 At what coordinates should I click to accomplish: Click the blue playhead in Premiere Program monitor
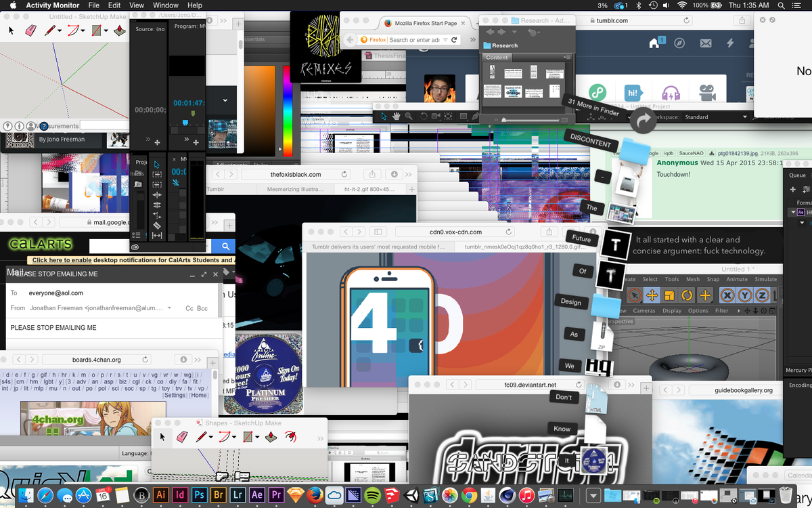point(185,123)
